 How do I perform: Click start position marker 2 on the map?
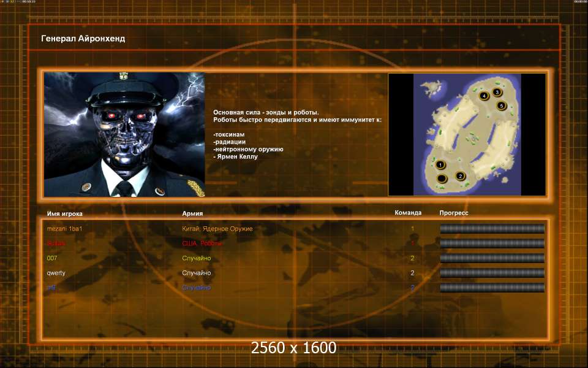[x=461, y=176]
